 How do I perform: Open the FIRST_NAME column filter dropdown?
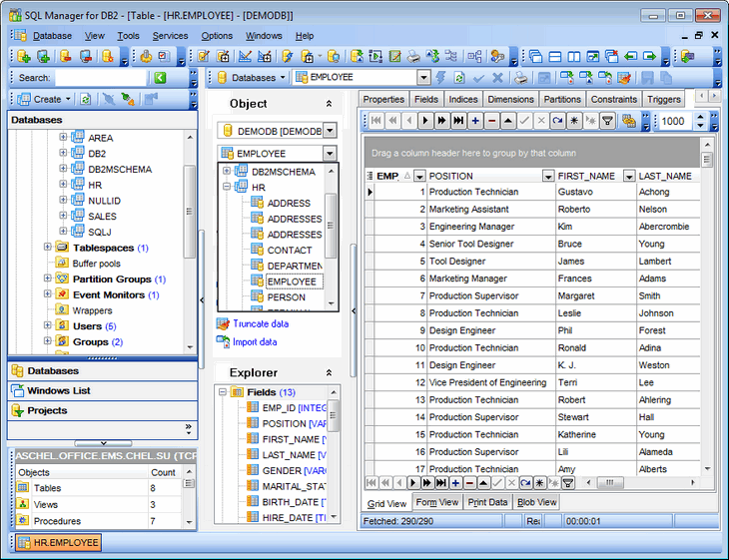tap(629, 176)
